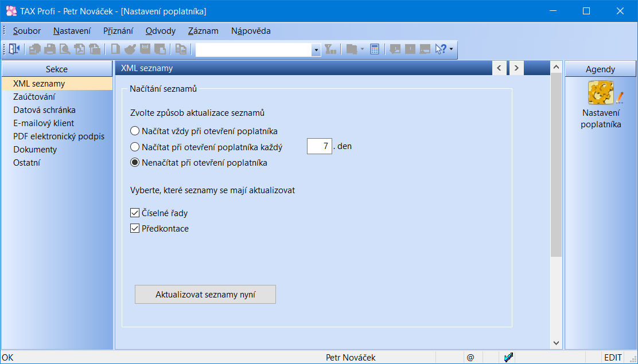638x364 pixels.
Task: Click the Agendy panel header
Action: point(600,69)
